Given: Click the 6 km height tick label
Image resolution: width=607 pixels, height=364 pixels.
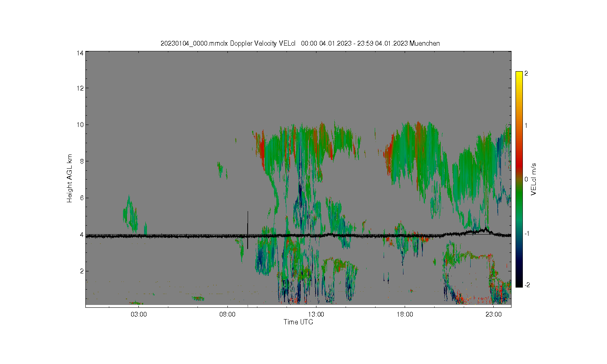Looking at the screenshot, I should point(82,198).
